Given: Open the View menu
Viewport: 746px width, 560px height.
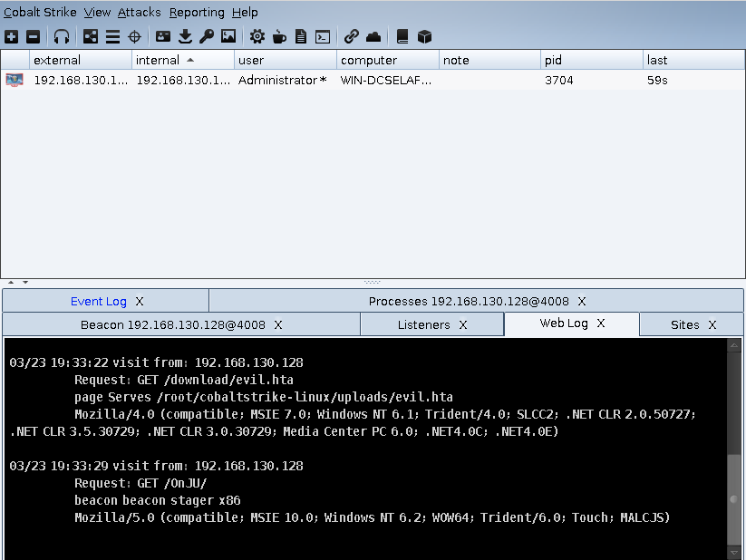Looking at the screenshot, I should (98, 12).
